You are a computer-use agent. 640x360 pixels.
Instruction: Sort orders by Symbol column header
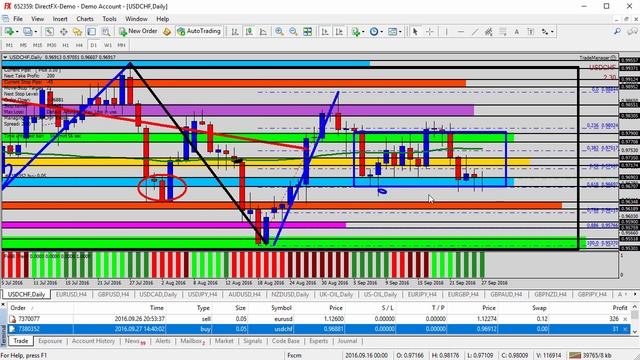click(282, 308)
